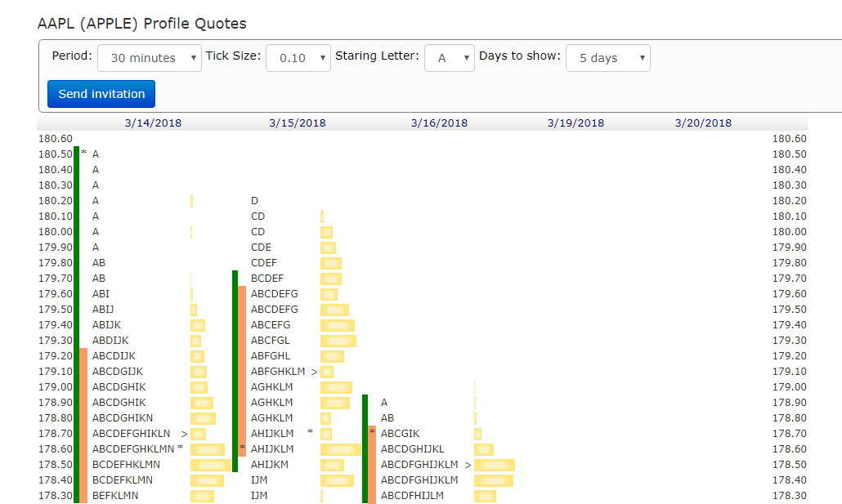
Task: Click the ABCDEFGHKLMN profile row text
Action: 133,449
